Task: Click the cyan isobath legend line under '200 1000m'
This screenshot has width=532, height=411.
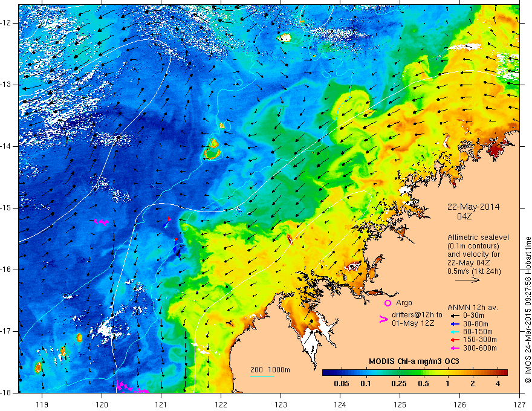Action: pos(262,376)
